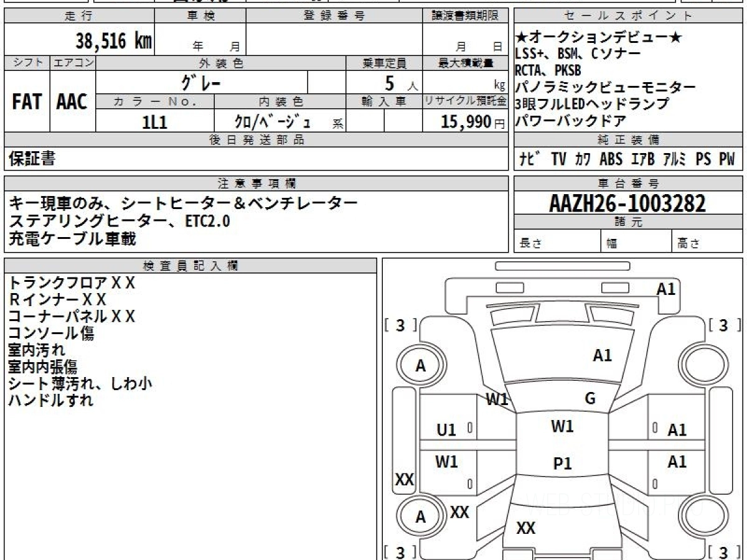Click the 内装色 label
Image resolution: width=747 pixels, height=560 pixels.
point(280,101)
